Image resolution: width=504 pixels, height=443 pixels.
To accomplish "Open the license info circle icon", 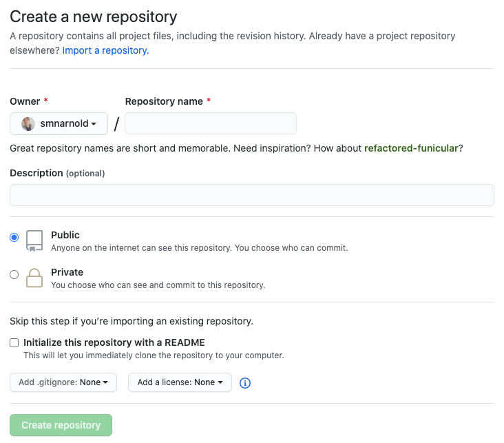I will click(x=245, y=383).
